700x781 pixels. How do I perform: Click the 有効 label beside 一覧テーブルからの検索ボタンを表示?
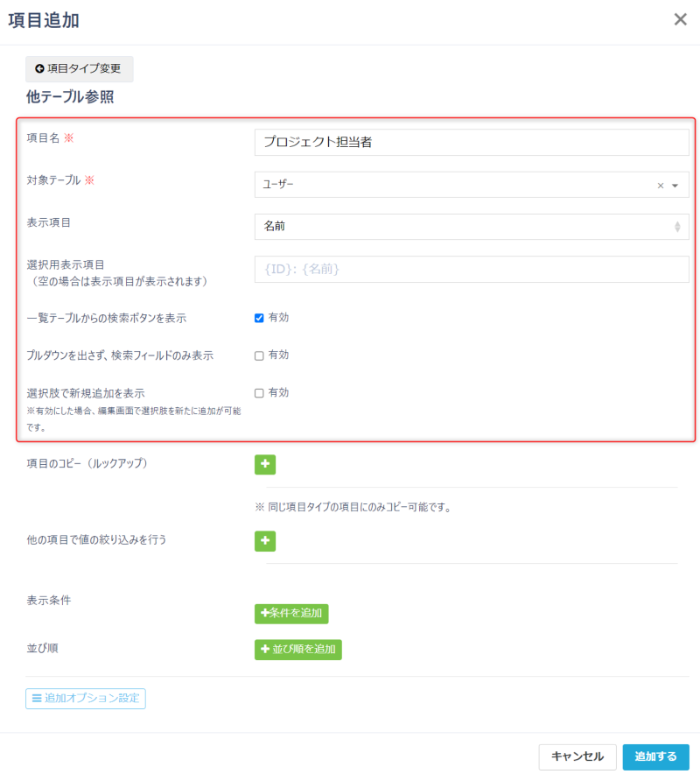coord(278,318)
